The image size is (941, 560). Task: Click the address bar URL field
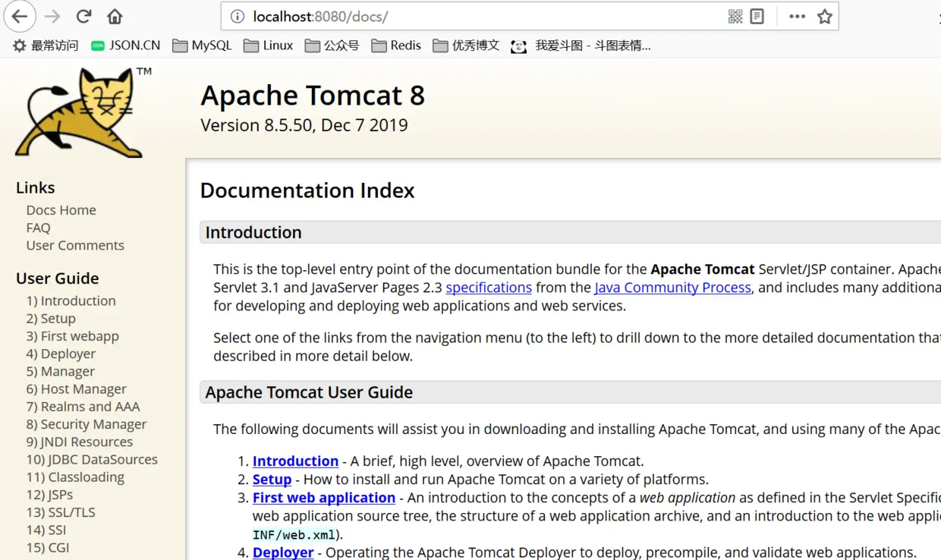click(486, 17)
